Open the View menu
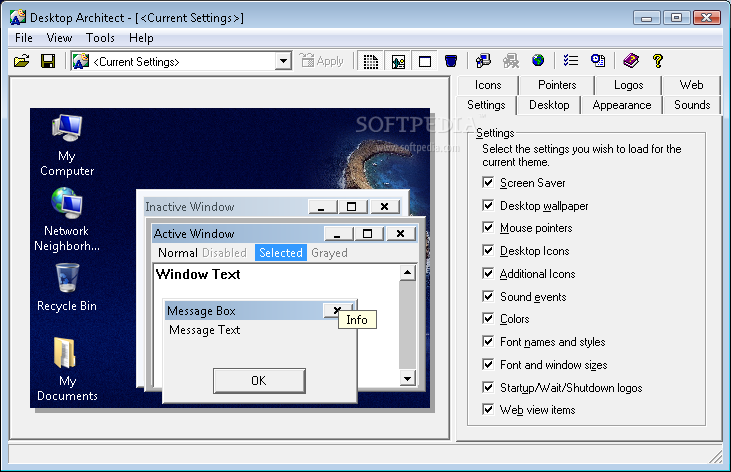 (59, 38)
